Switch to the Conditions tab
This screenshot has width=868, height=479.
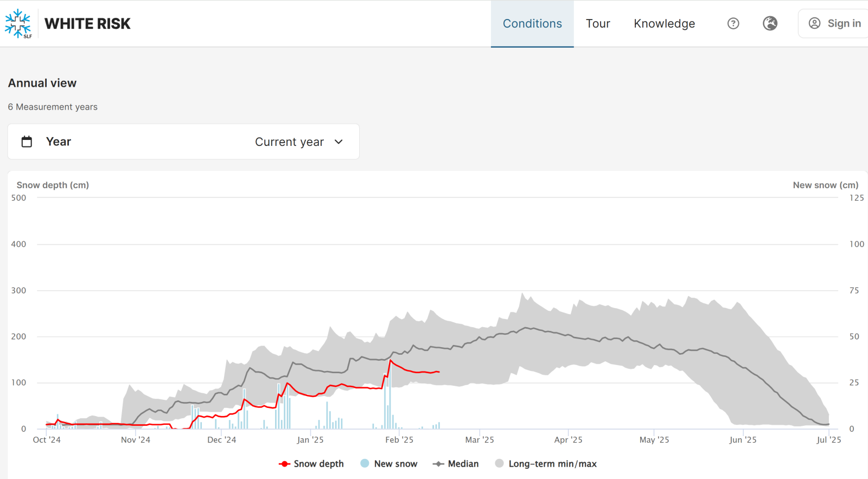click(x=532, y=23)
